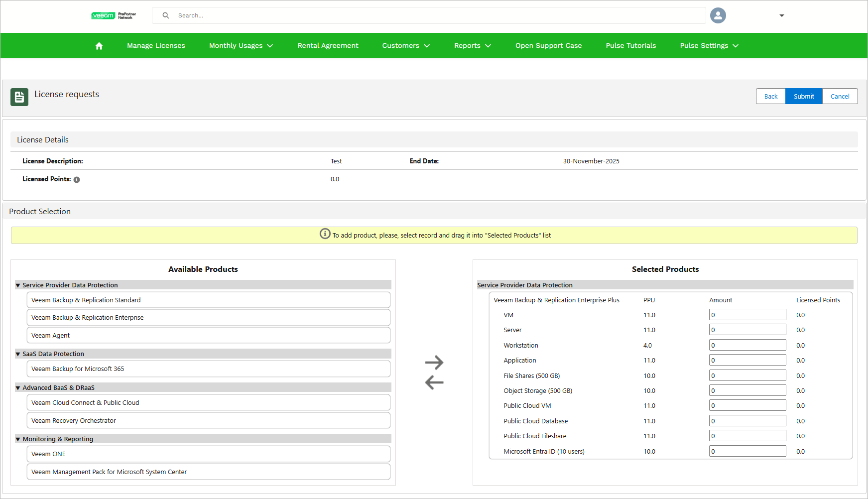868x499 pixels.
Task: Open the user profile avatar
Action: (x=718, y=15)
